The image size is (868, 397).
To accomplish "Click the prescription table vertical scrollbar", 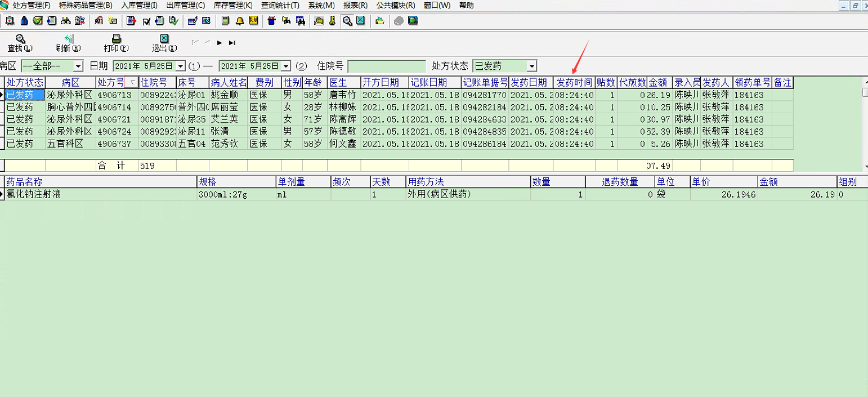I will [865, 124].
